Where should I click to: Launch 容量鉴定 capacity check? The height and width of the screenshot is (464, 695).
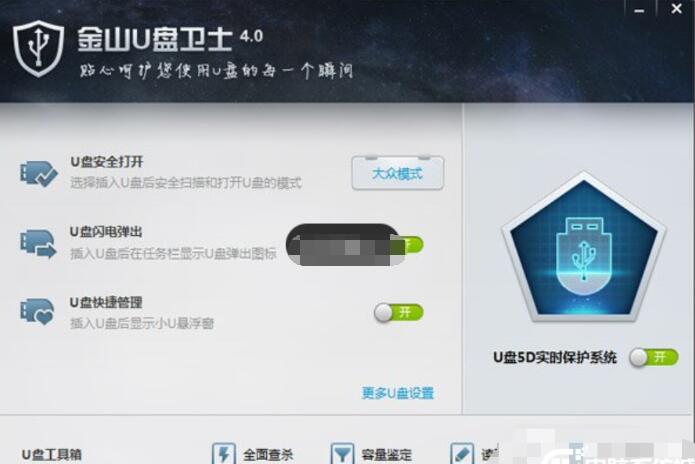coord(387,455)
